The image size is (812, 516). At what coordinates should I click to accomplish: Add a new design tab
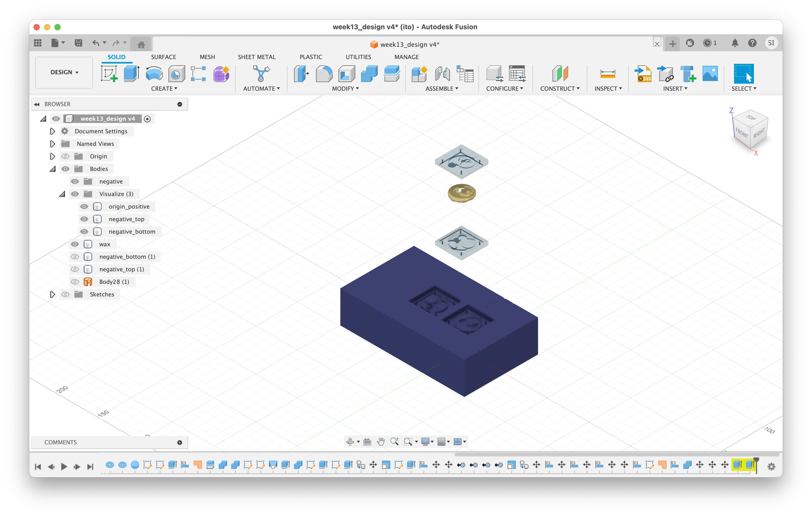pyautogui.click(x=672, y=43)
